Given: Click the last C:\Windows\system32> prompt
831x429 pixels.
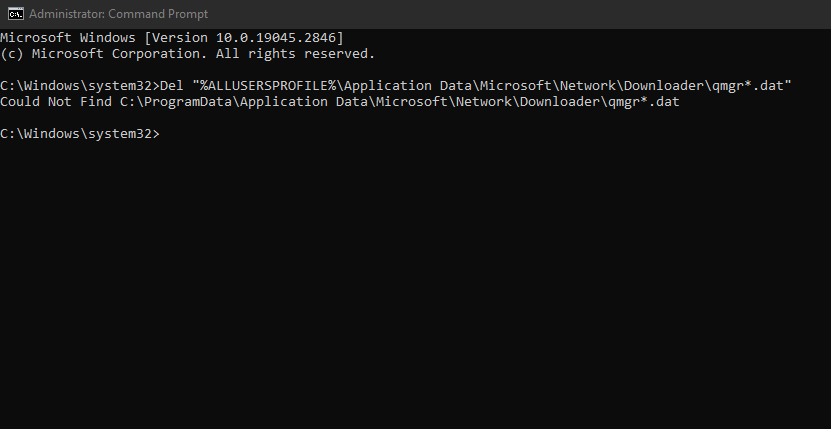Looking at the screenshot, I should click(79, 134).
